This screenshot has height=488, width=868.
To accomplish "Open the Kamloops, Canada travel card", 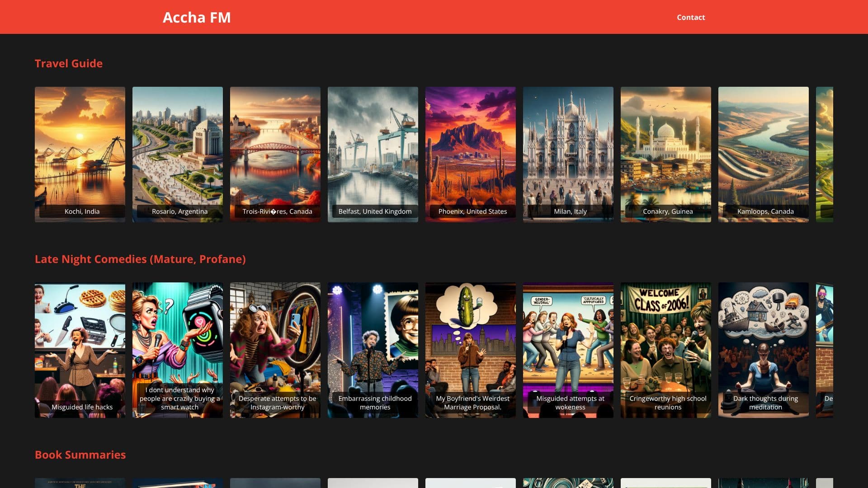I will [x=764, y=155].
